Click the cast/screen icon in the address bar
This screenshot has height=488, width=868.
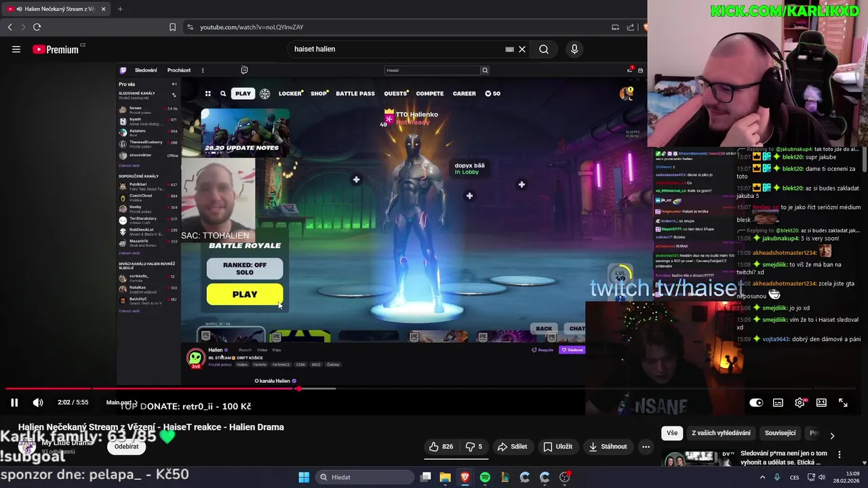(615, 27)
